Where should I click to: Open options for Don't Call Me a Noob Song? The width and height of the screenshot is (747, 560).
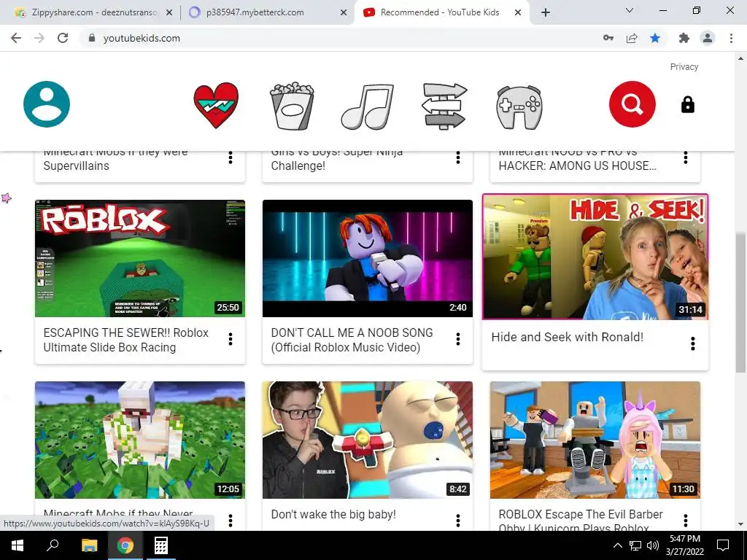pyautogui.click(x=458, y=339)
